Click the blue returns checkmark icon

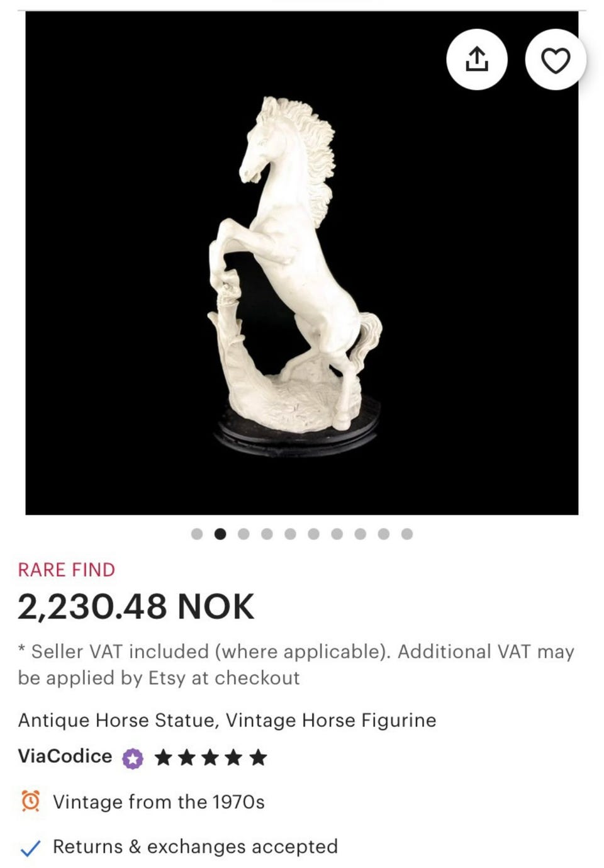[31, 848]
